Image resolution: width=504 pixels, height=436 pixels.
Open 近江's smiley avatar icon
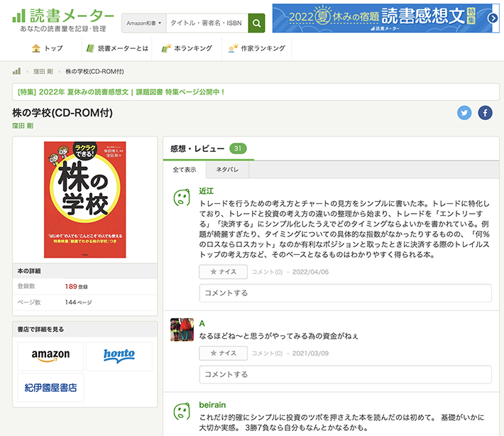coord(182,198)
